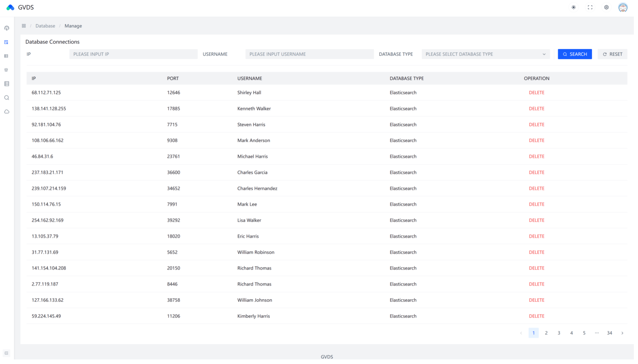The height and width of the screenshot is (364, 638).
Task: Open settings gear icon in header
Action: click(606, 7)
